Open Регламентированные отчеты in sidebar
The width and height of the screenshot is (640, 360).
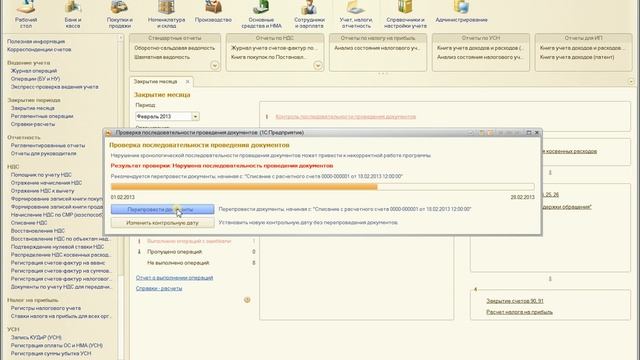coord(48,146)
